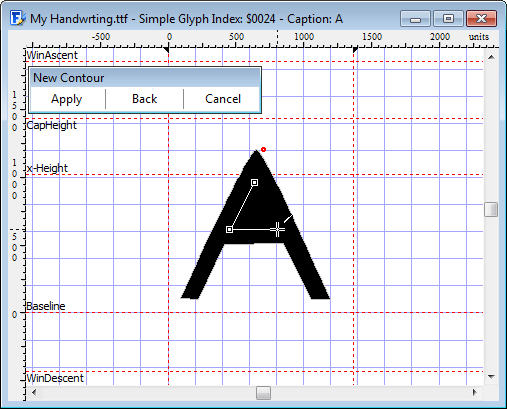Click the CapHeight guide label
The width and height of the screenshot is (507, 409).
click(52, 125)
